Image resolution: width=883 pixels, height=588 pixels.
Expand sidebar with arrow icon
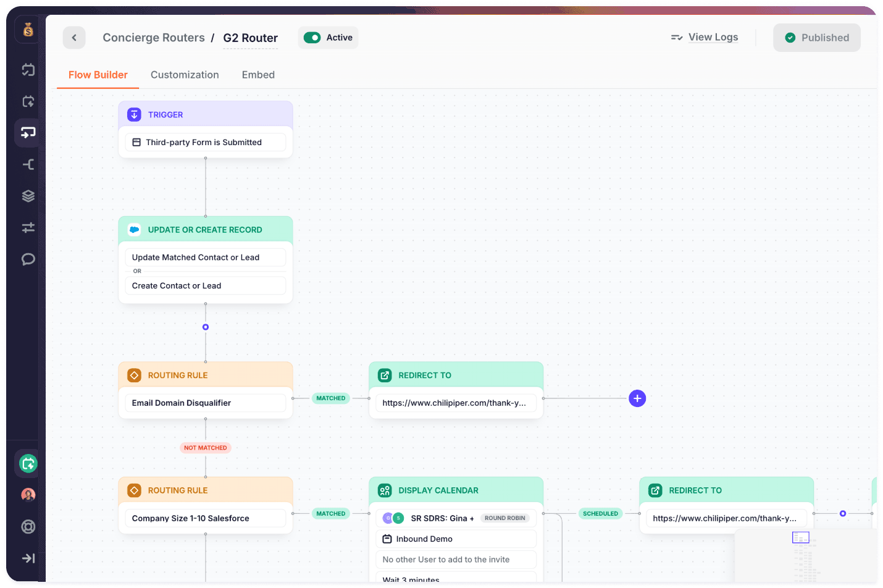(x=28, y=558)
